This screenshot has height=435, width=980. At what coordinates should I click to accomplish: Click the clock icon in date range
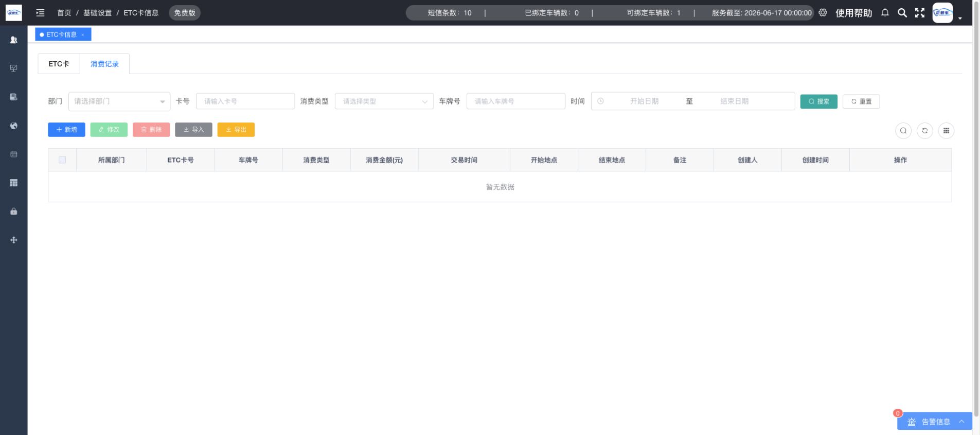coord(600,101)
